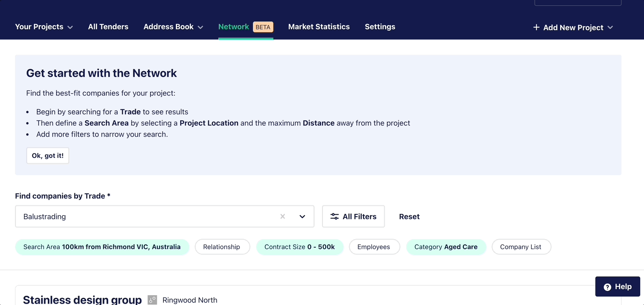Select the Network tab
This screenshot has width=644, height=305.
point(234,27)
